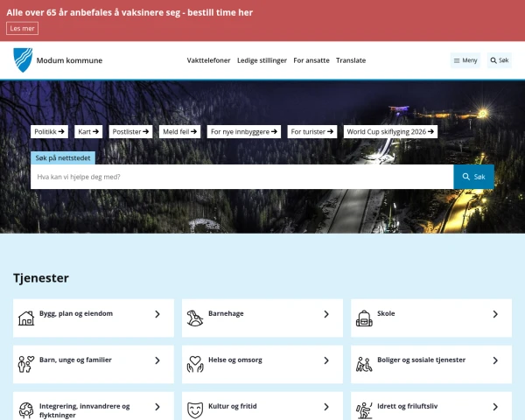Click the chevron on Helse og omsorg
The image size is (525, 420).
326,360
